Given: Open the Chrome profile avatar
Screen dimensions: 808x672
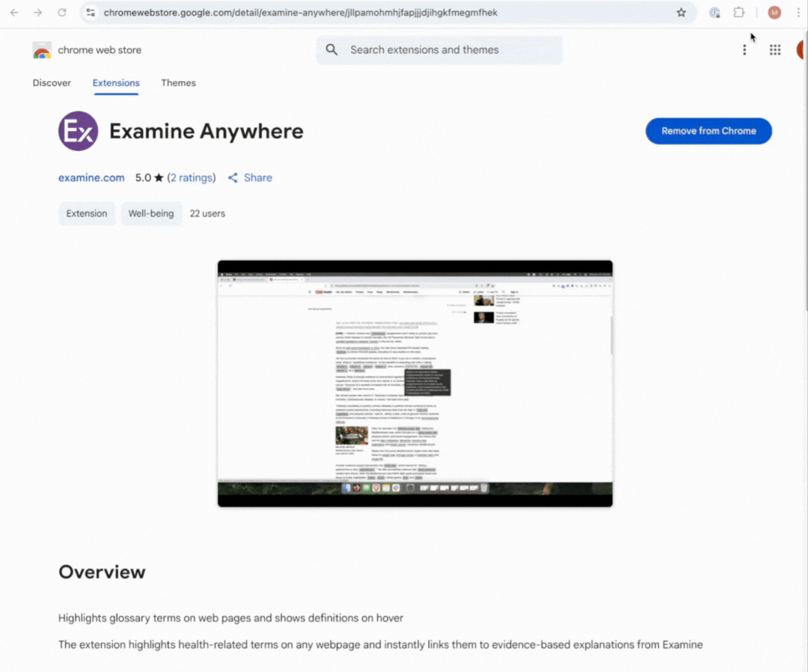Looking at the screenshot, I should [x=774, y=13].
